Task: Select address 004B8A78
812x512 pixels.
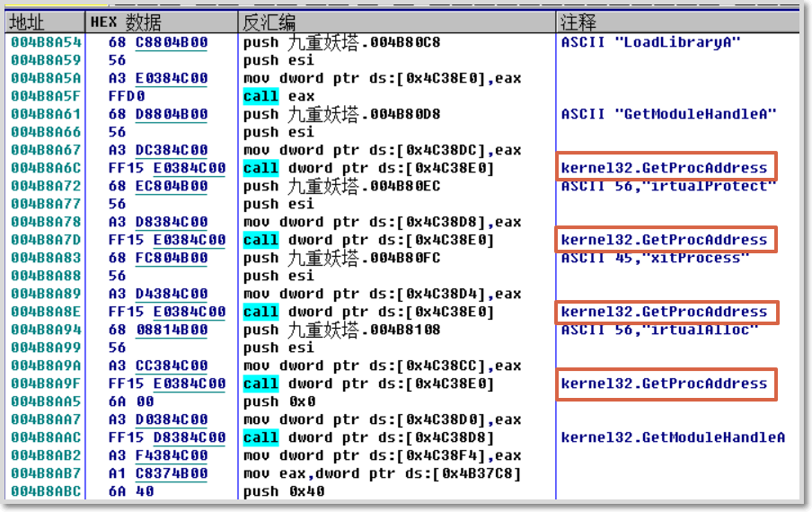Action: [46, 222]
